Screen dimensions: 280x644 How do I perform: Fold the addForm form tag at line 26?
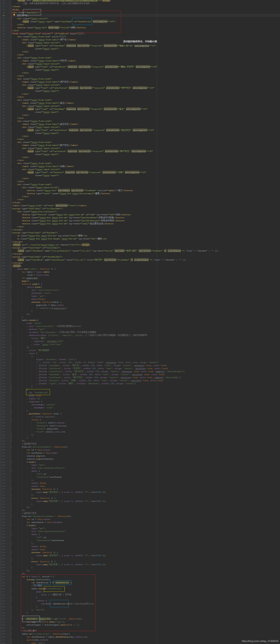coord(11,33)
